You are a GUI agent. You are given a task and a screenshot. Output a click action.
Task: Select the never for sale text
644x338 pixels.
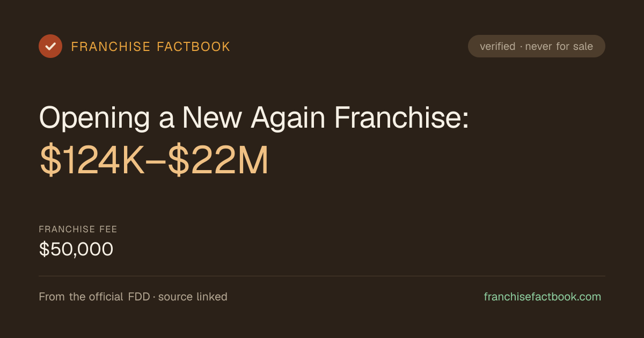(x=559, y=47)
